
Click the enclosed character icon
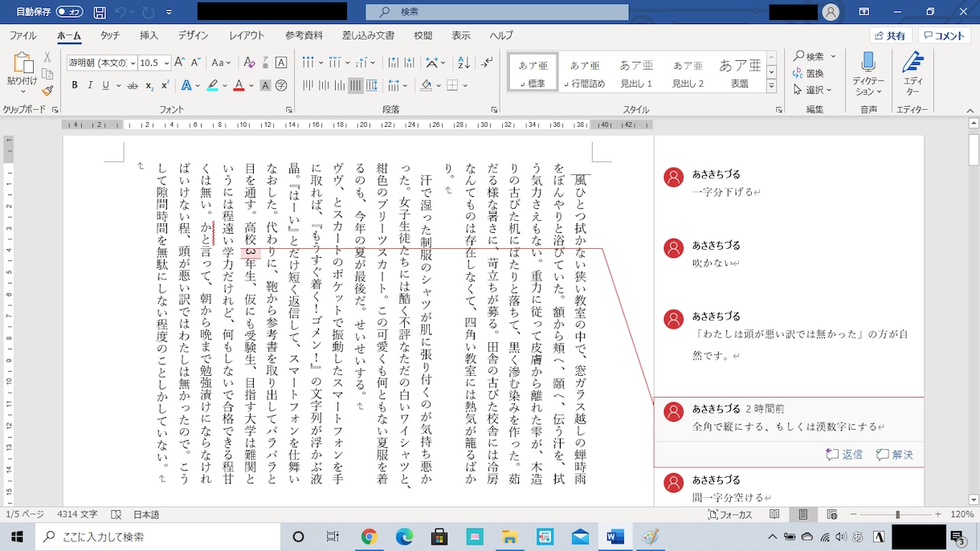coord(281,85)
